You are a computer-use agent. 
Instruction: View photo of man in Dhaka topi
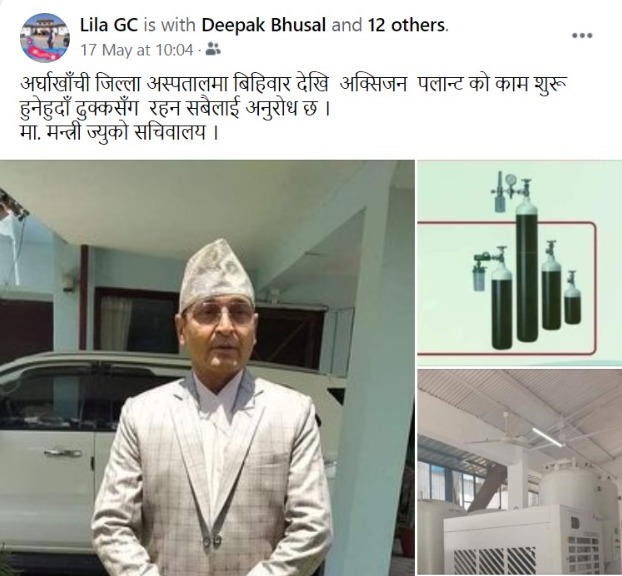[207, 368]
